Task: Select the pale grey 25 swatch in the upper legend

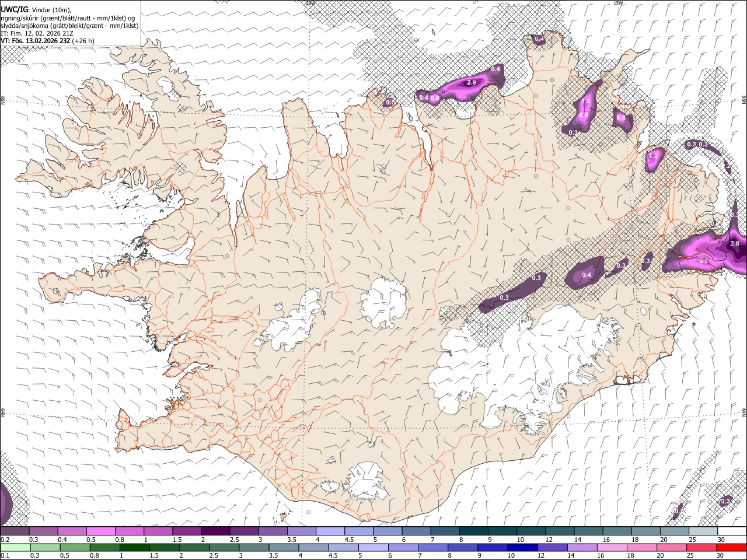Action: coord(703,531)
